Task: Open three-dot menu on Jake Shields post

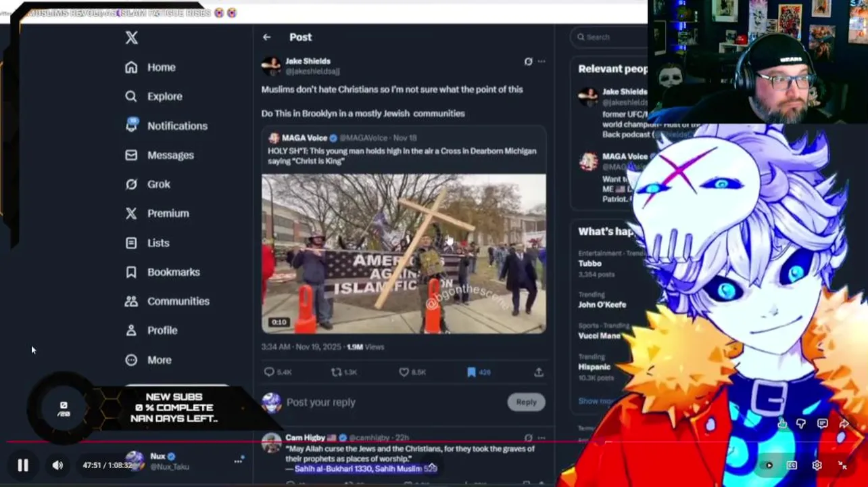Action: click(541, 62)
